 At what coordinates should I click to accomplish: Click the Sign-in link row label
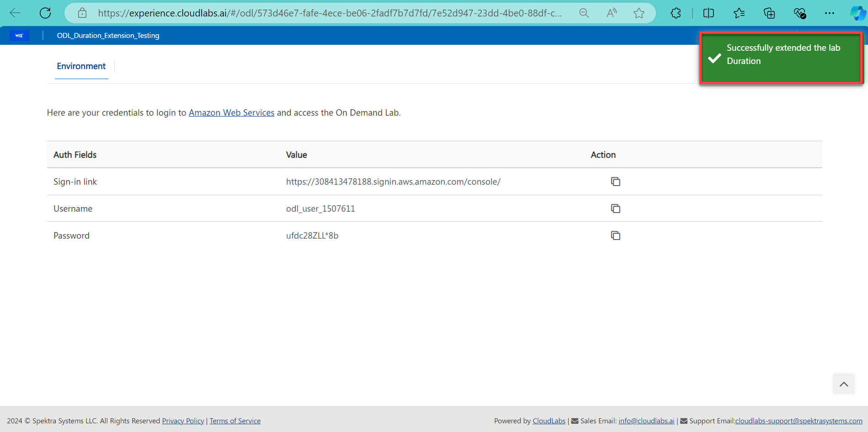[x=75, y=181]
